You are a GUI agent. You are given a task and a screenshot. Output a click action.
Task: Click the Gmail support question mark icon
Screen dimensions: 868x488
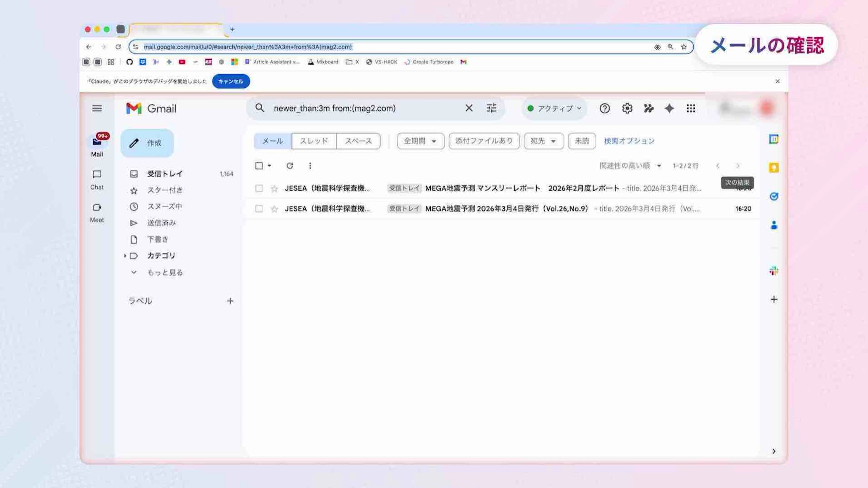click(604, 108)
